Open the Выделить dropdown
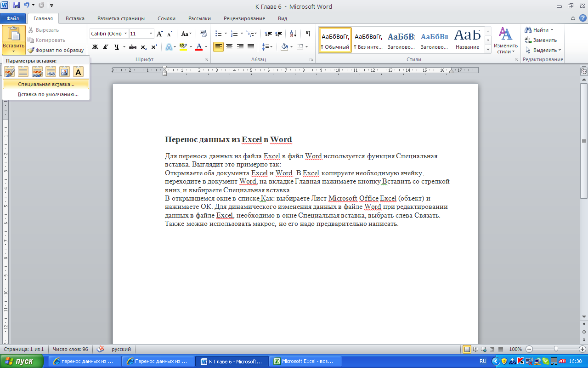 pos(543,50)
